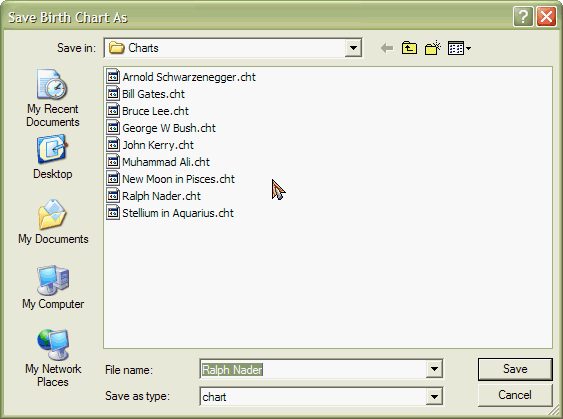The height and width of the screenshot is (419, 563).
Task: Go up one folder level
Action: click(409, 48)
